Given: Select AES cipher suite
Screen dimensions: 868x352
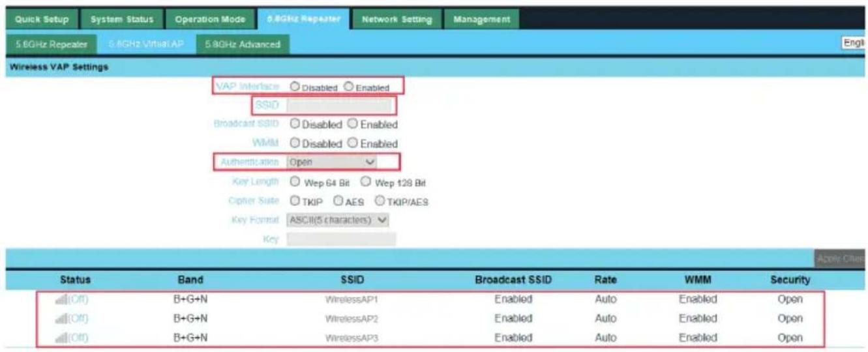Looking at the screenshot, I should tap(338, 201).
